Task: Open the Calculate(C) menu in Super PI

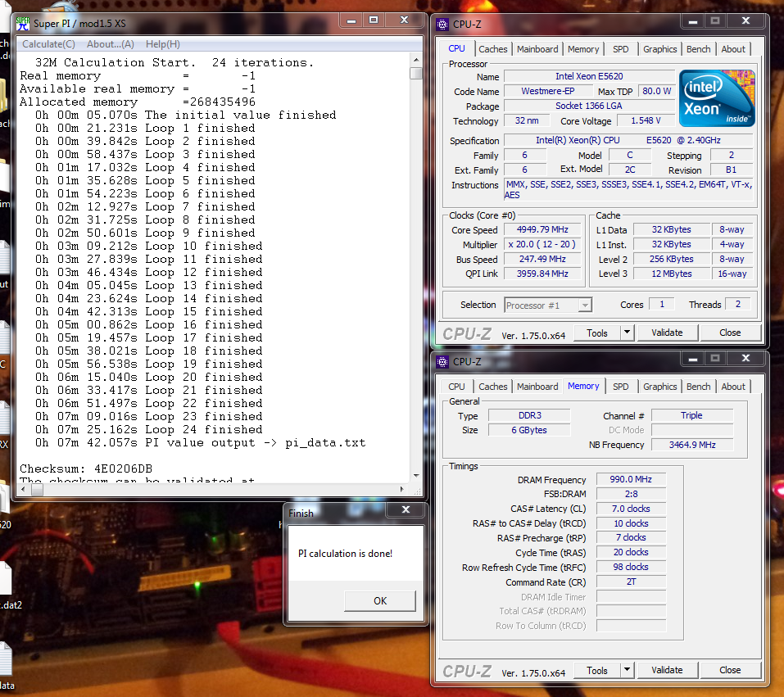Action: (48, 44)
